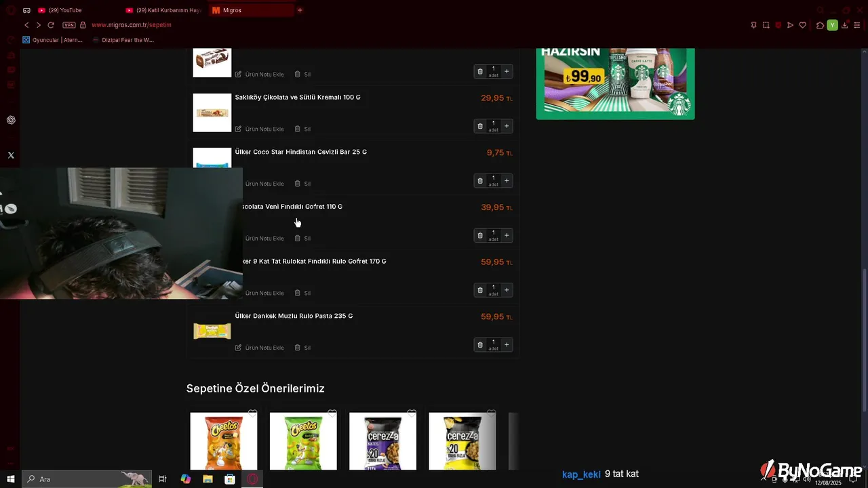Open the purple Cerezza suggestion card

pos(382,441)
